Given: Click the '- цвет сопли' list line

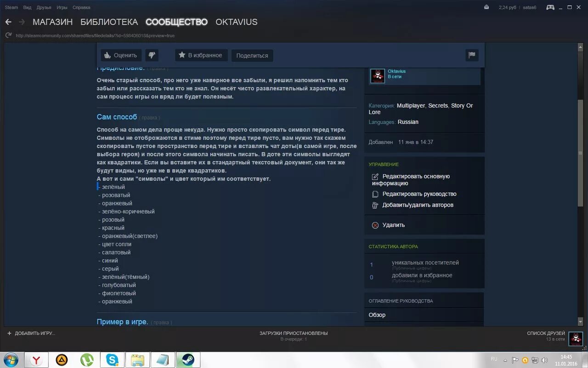Looking at the screenshot, I should (115, 244).
